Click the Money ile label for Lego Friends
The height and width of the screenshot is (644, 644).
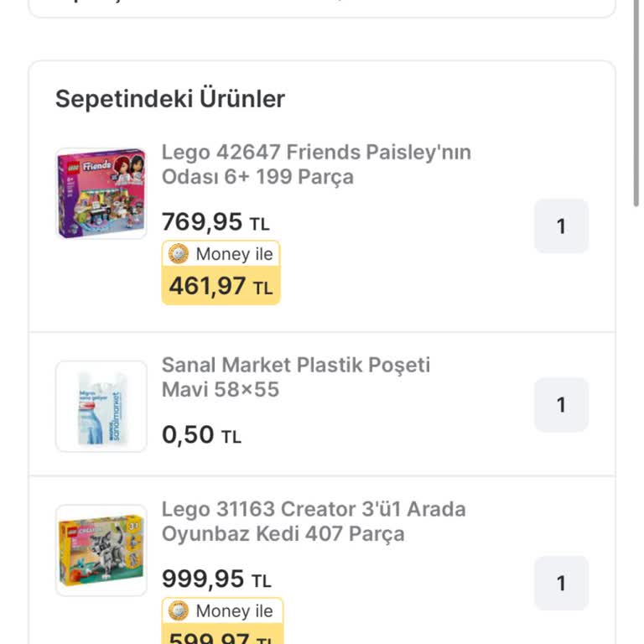coord(234,254)
